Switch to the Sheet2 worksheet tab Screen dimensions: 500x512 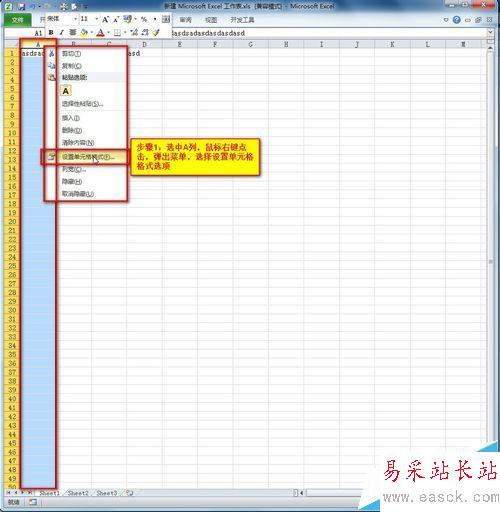coord(78,493)
